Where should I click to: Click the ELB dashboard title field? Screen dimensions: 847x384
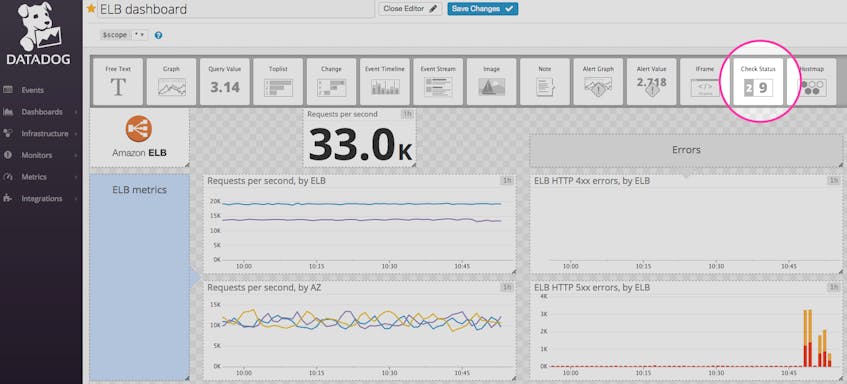[236, 9]
